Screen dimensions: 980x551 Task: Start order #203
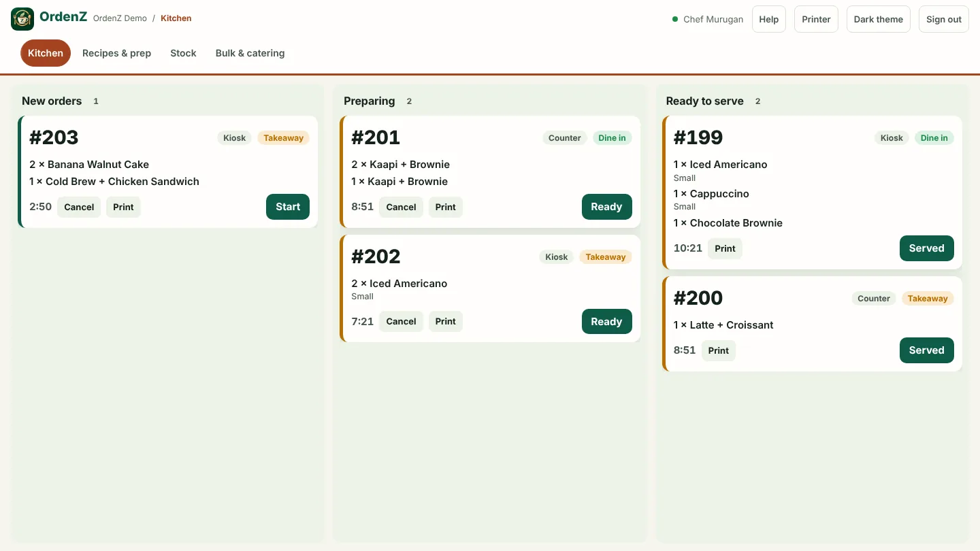(x=288, y=207)
